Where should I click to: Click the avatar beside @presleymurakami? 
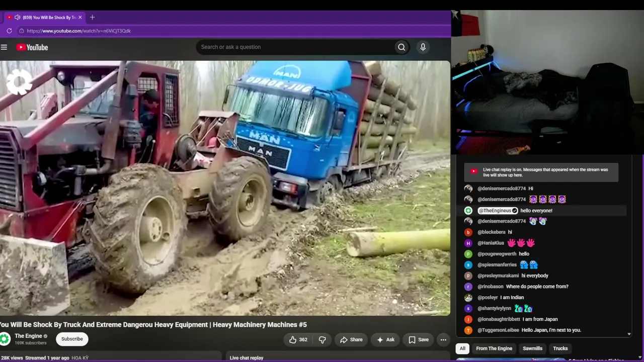click(x=468, y=276)
